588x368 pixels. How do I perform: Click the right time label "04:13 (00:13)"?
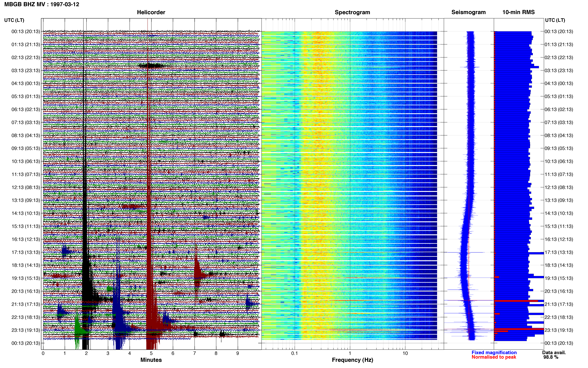[x=559, y=83]
